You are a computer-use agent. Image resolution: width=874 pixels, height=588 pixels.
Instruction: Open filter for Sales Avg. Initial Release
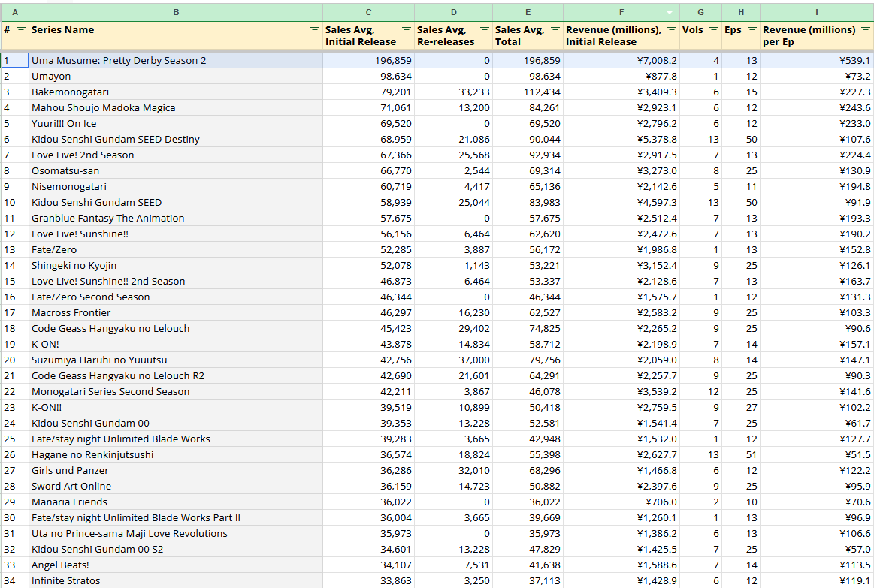(x=407, y=29)
